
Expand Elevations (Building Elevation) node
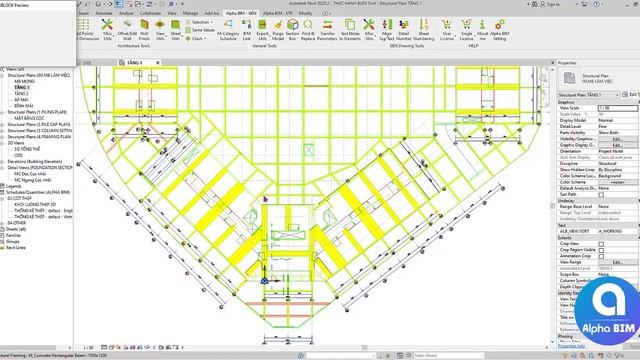click(x=2, y=162)
